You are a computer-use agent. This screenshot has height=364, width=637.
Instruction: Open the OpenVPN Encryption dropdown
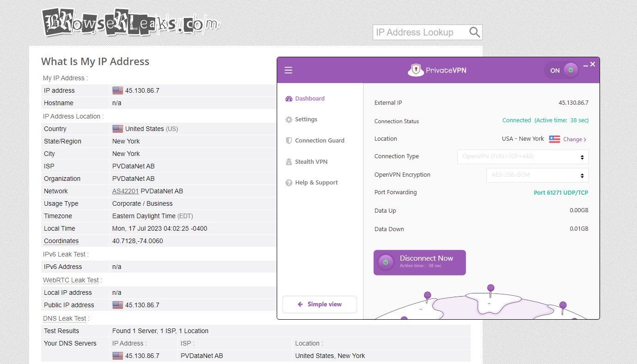pos(538,175)
